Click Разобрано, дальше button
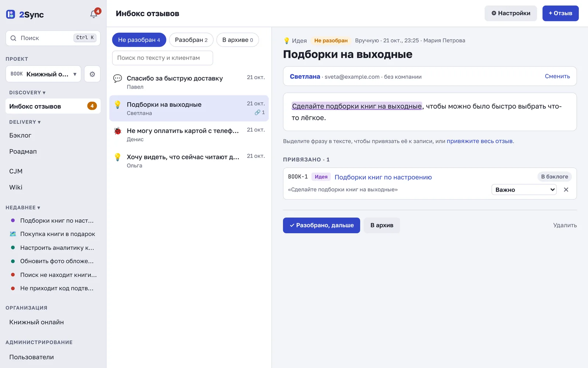Image resolution: width=588 pixels, height=368 pixels. 322,225
